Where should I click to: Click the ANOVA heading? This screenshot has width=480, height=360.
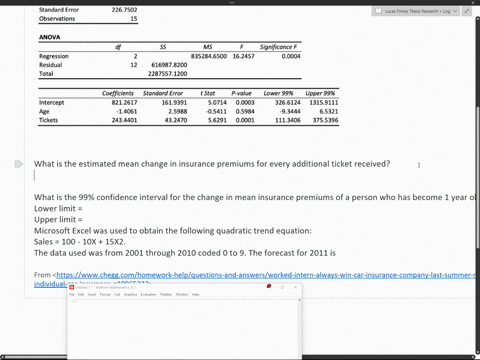(50, 37)
